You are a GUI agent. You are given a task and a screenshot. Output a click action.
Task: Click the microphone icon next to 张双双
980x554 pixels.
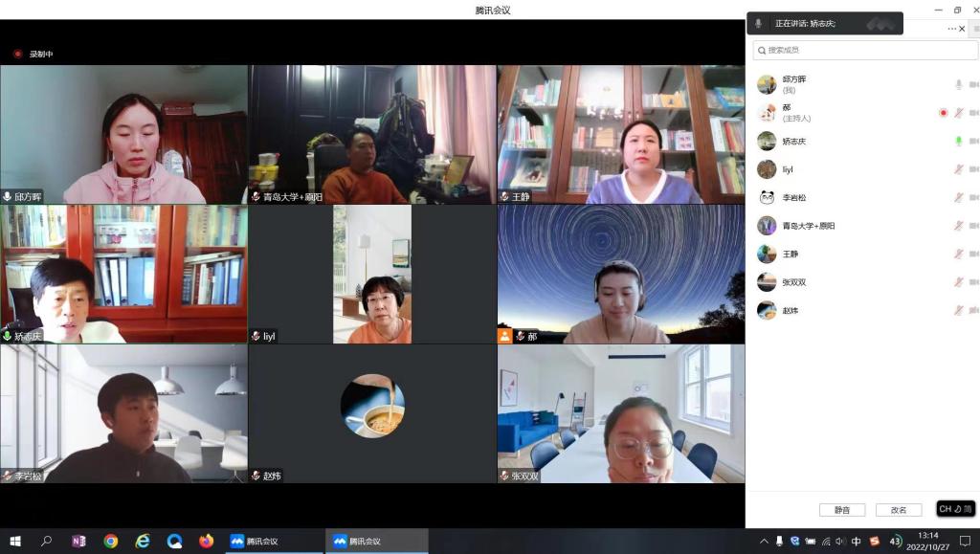(x=957, y=283)
